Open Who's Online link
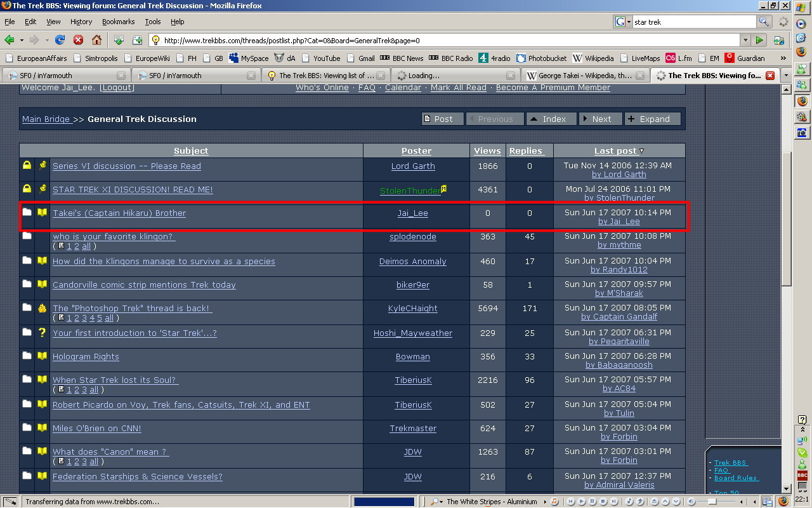 [322, 88]
